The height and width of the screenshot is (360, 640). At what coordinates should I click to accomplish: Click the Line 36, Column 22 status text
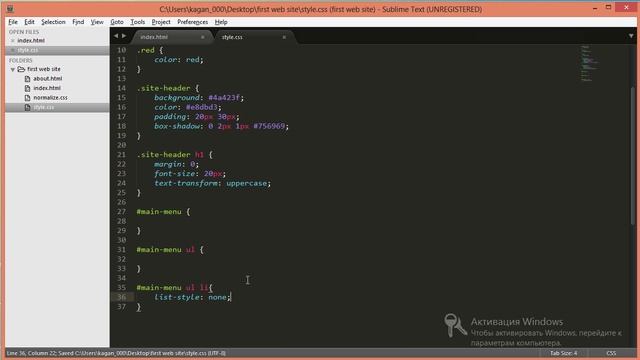tap(32, 353)
